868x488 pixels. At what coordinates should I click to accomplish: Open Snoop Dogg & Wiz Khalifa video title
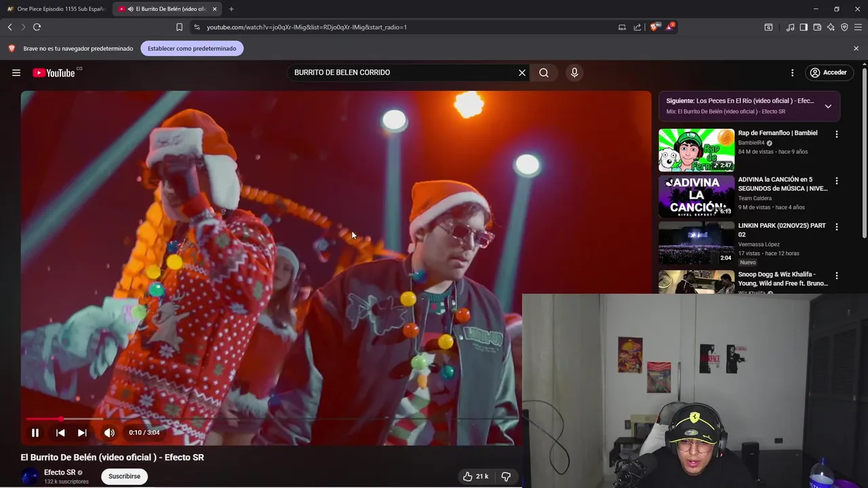coord(783,279)
